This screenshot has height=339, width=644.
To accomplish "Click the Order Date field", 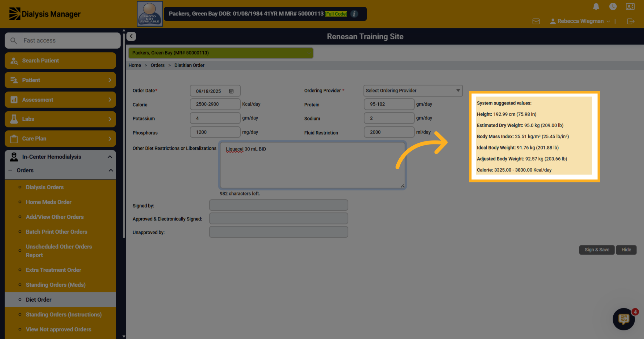I will [215, 91].
